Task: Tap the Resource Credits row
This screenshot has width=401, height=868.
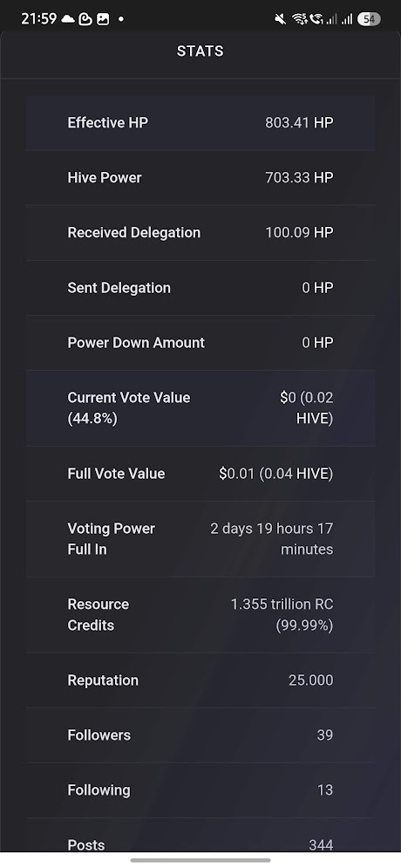Action: tap(200, 615)
